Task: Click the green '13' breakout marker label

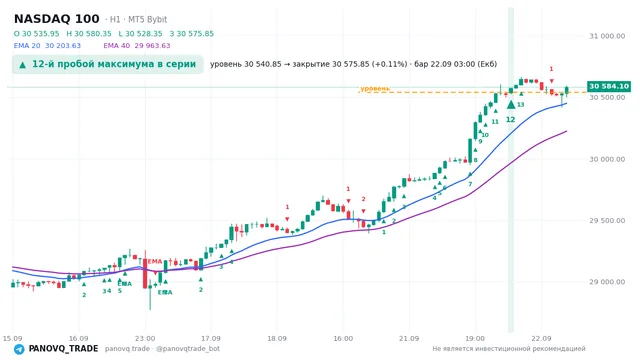Action: tap(520, 104)
